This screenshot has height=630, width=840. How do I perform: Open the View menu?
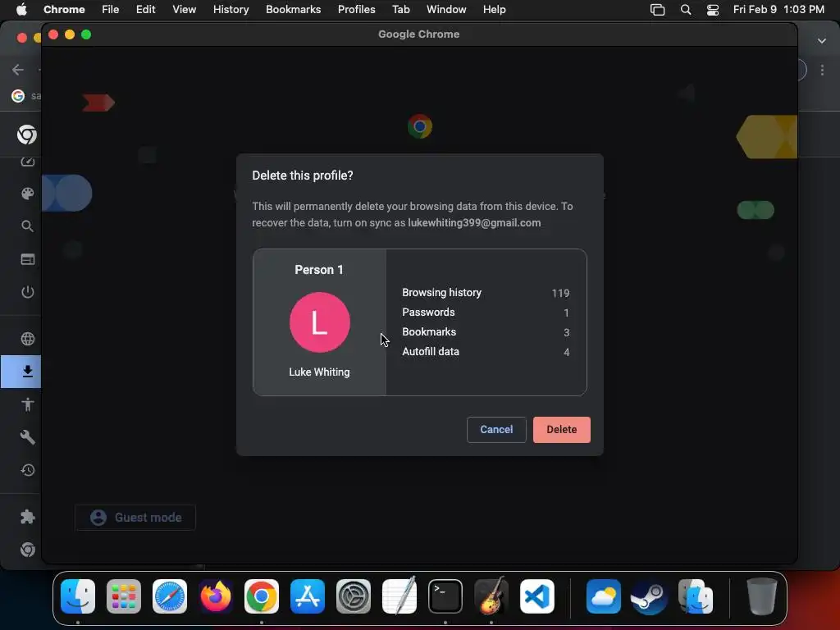point(184,10)
